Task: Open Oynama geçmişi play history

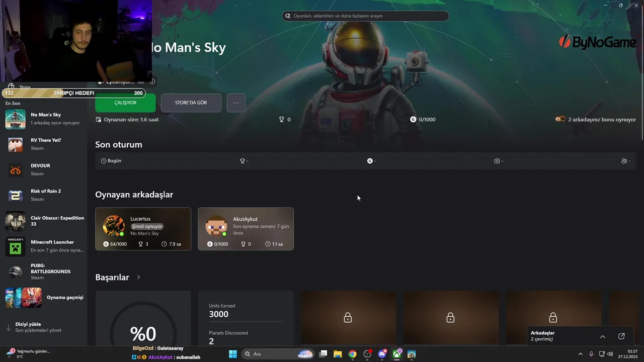Action: click(x=44, y=297)
